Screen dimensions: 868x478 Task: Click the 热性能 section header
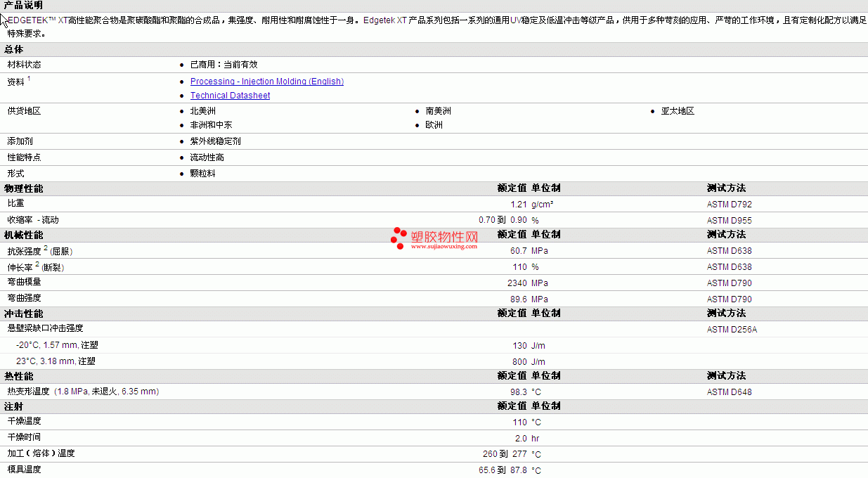coord(19,376)
